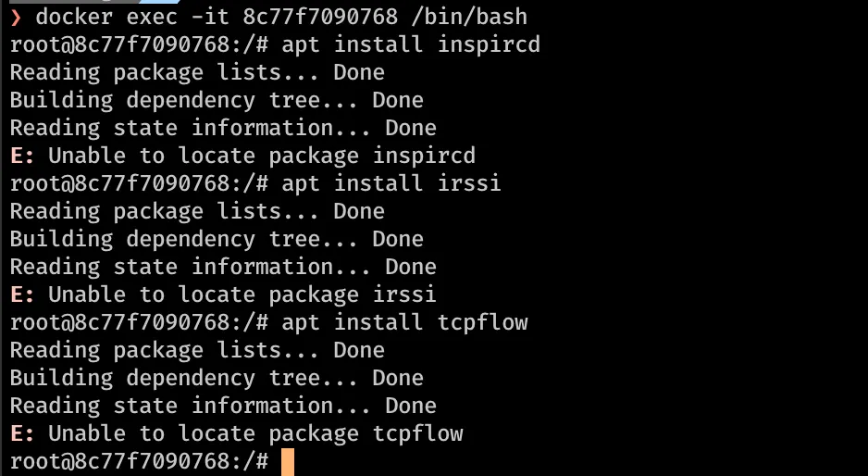
Task: Click the orange prompt arrow before docker
Action: (16, 18)
